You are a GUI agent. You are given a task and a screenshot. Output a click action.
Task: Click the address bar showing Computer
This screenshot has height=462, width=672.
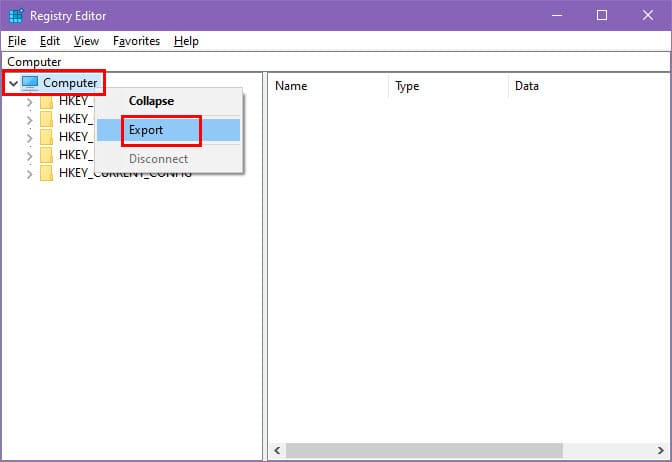[336, 62]
